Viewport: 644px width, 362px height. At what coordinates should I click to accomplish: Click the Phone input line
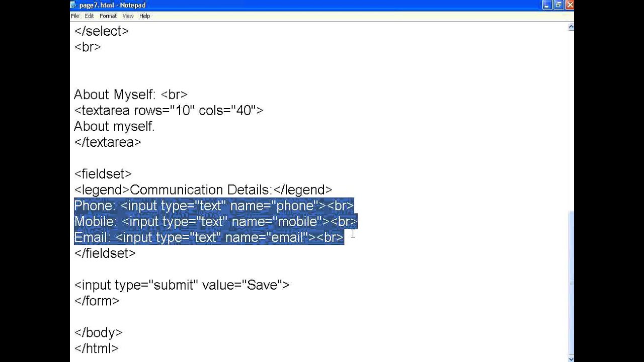[x=214, y=206]
